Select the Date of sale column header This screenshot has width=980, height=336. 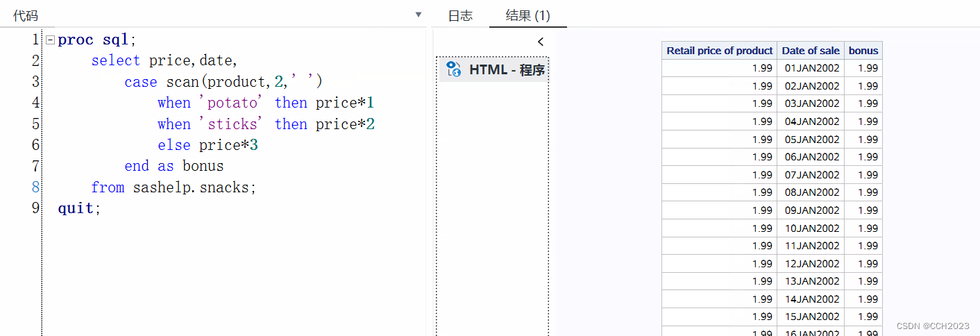click(811, 50)
